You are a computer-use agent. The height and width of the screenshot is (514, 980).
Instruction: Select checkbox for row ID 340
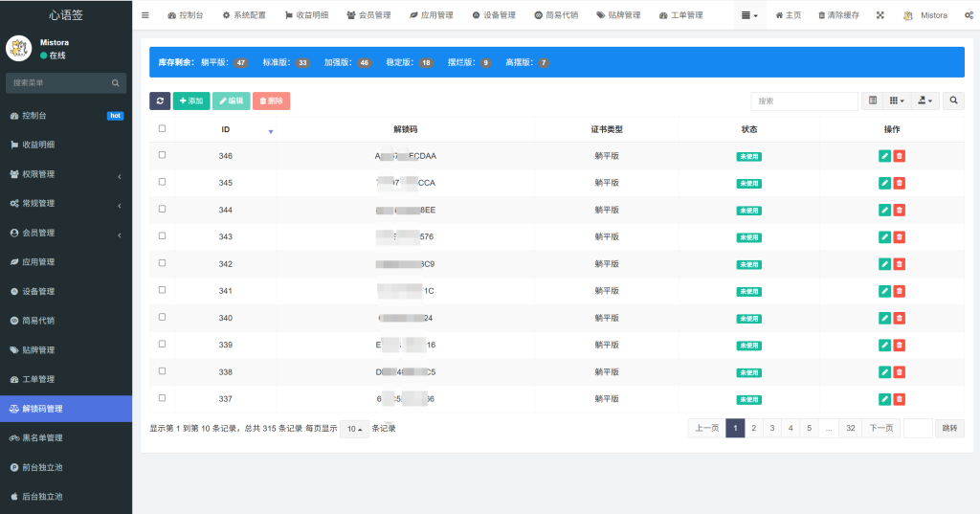click(162, 317)
